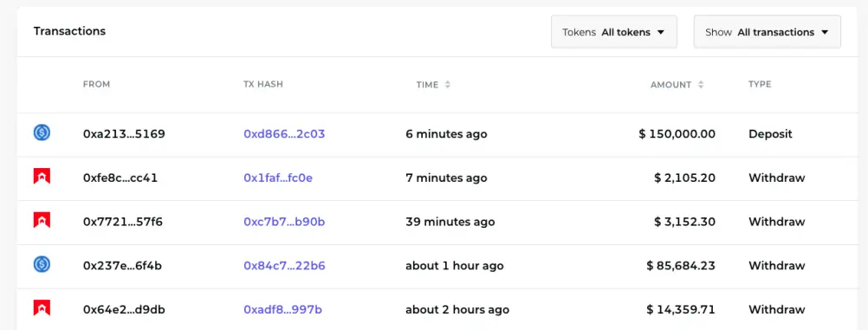Click the red token icon for 0x64e2...d9db
Viewport: 868px width, 330px height.
pyautogui.click(x=42, y=308)
